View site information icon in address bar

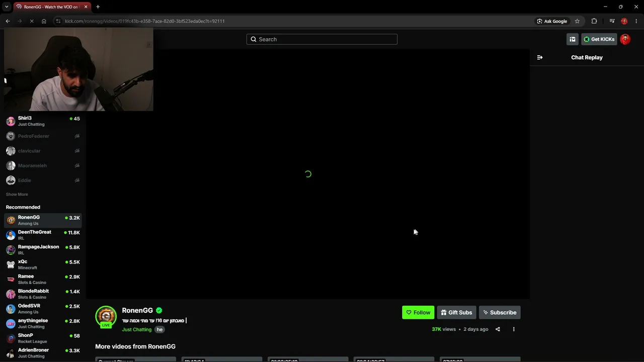(x=58, y=21)
